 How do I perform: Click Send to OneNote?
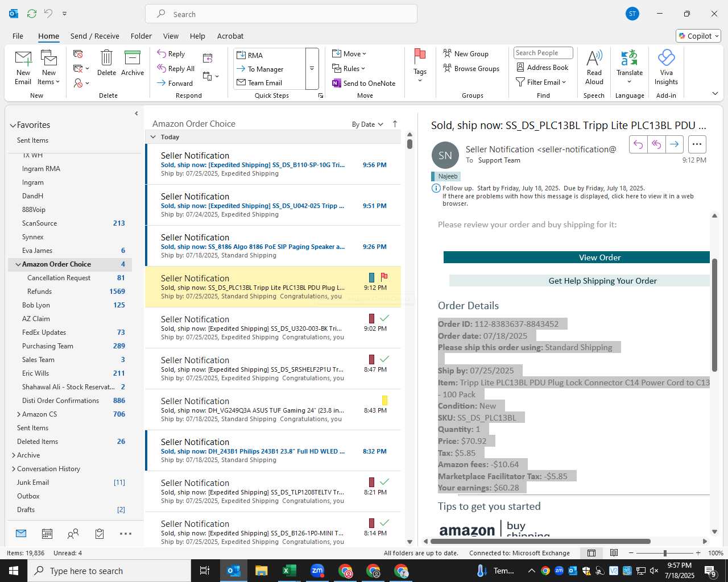click(x=364, y=83)
